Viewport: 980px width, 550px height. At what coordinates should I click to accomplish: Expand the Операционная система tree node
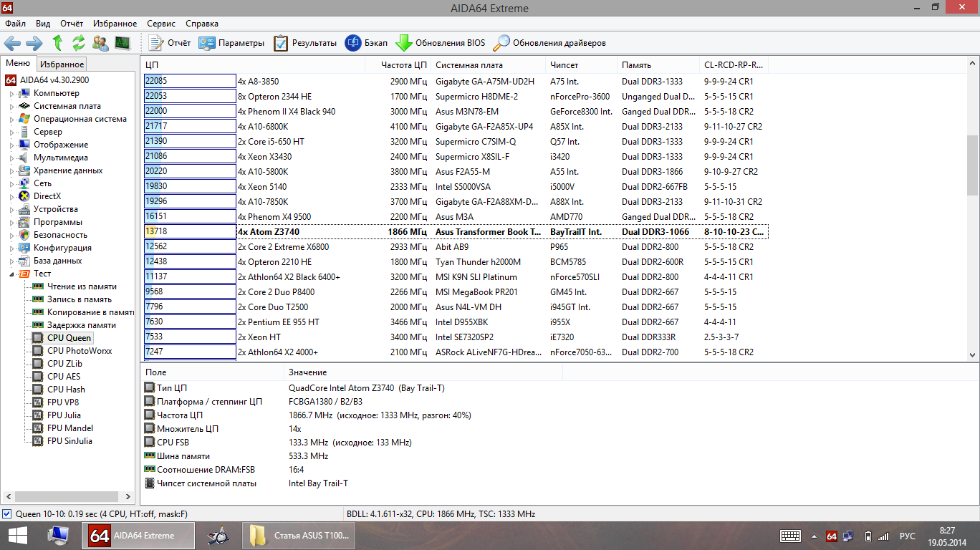[x=11, y=119]
